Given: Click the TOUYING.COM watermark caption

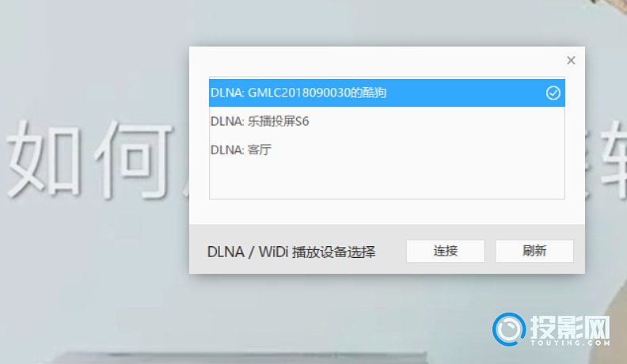Looking at the screenshot, I should tap(570, 343).
